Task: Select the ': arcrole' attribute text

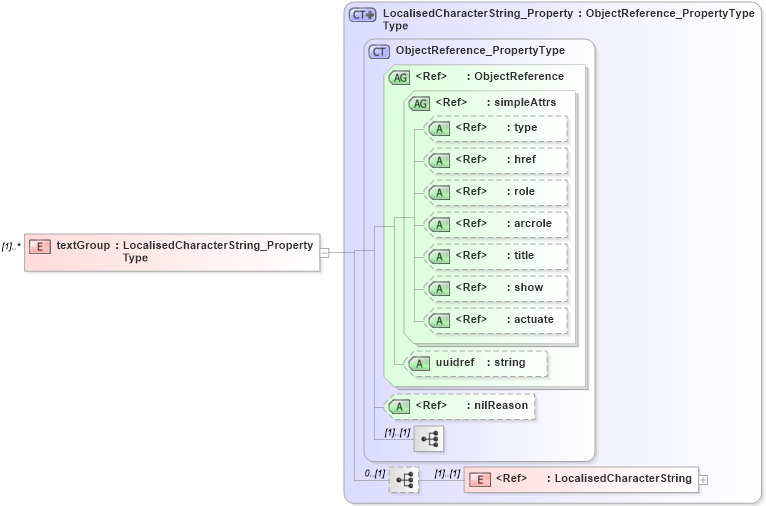Action: point(529,223)
